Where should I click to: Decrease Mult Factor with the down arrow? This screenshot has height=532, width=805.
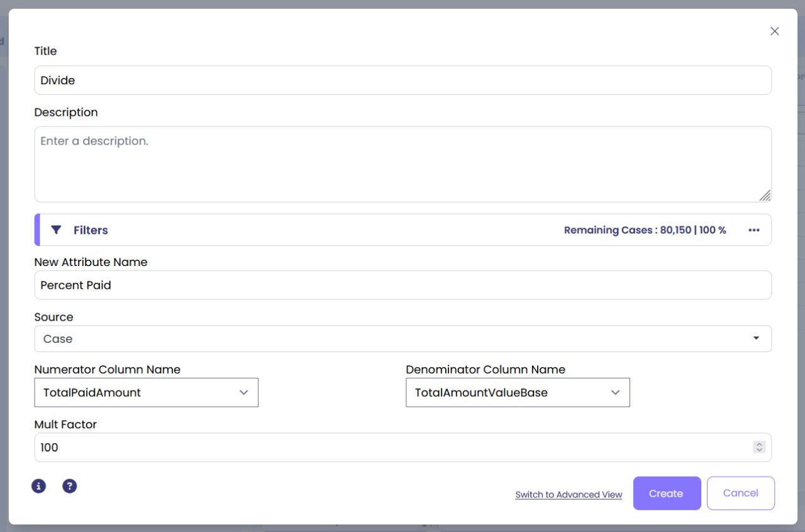click(759, 450)
